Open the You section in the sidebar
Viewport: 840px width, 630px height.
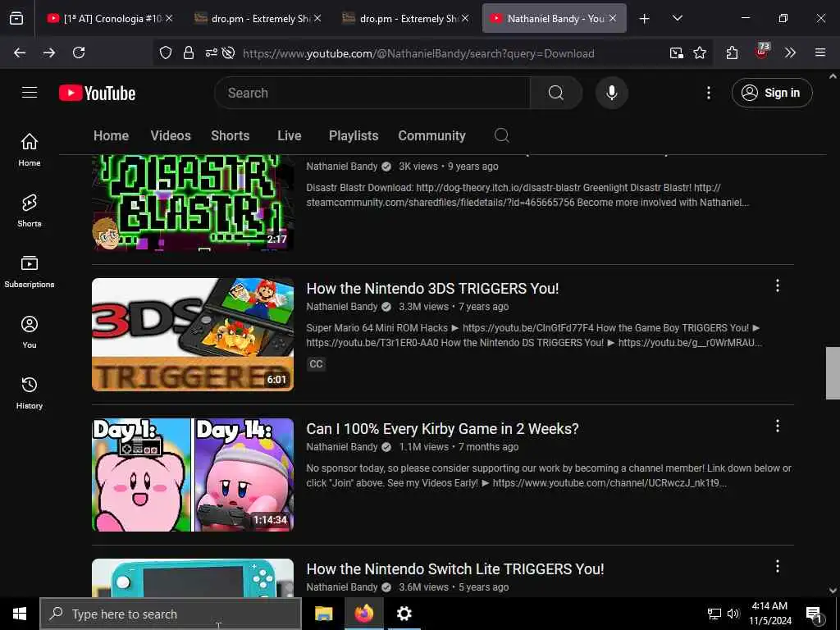coord(30,332)
